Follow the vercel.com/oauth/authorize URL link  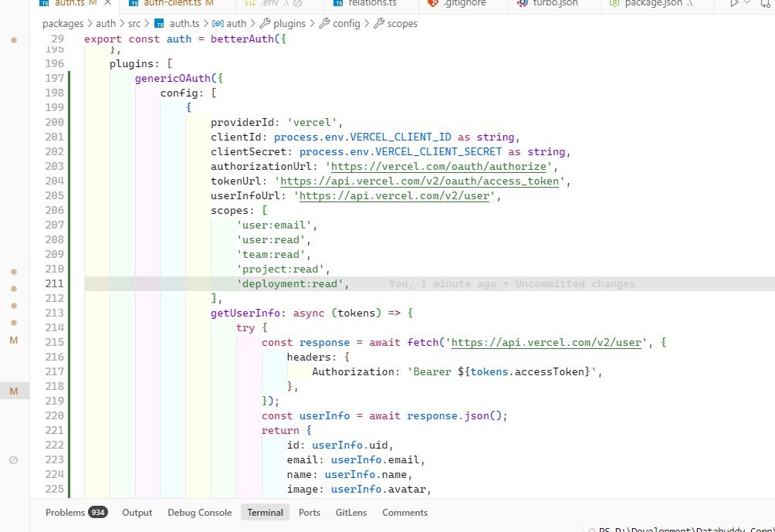(x=439, y=166)
